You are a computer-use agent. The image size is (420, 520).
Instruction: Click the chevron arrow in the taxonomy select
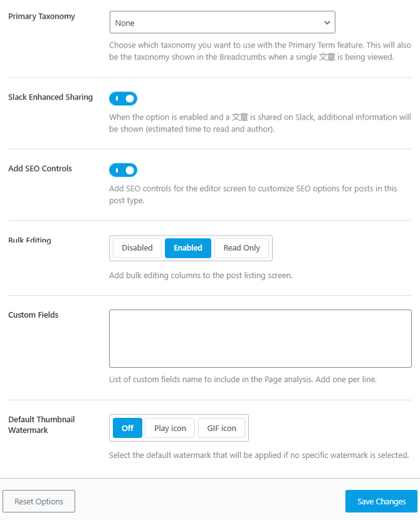(327, 23)
